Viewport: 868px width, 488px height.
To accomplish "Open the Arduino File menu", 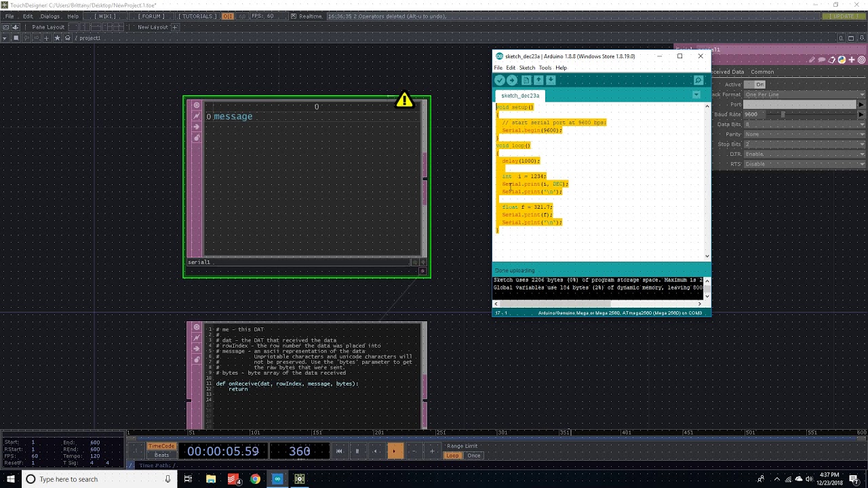I will pyautogui.click(x=498, y=68).
